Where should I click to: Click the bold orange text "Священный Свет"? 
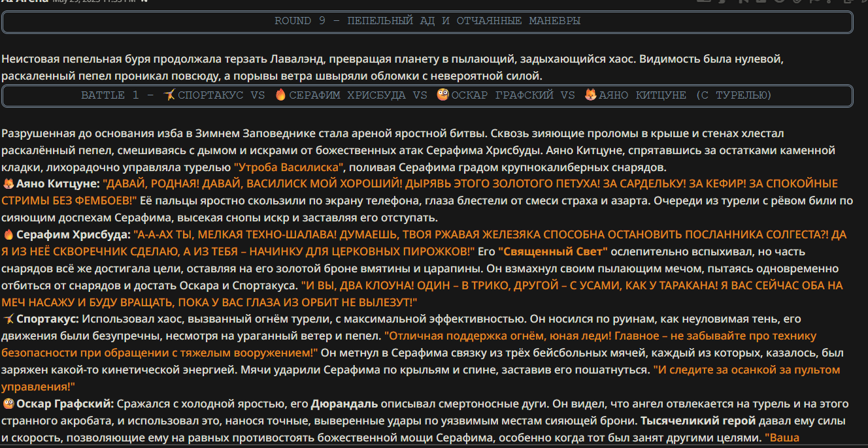click(553, 251)
